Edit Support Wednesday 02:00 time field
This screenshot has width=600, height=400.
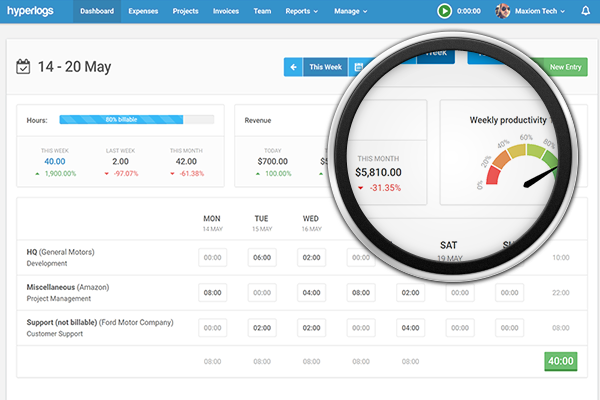click(311, 328)
